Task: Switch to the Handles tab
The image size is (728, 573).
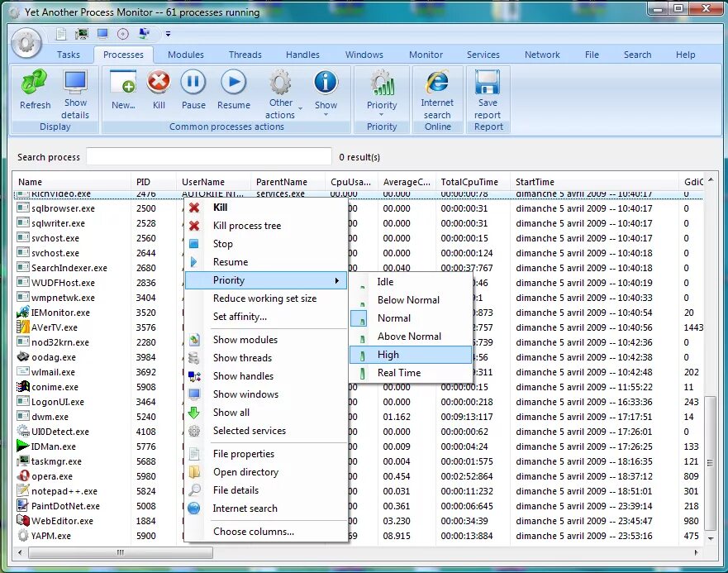Action: point(302,55)
